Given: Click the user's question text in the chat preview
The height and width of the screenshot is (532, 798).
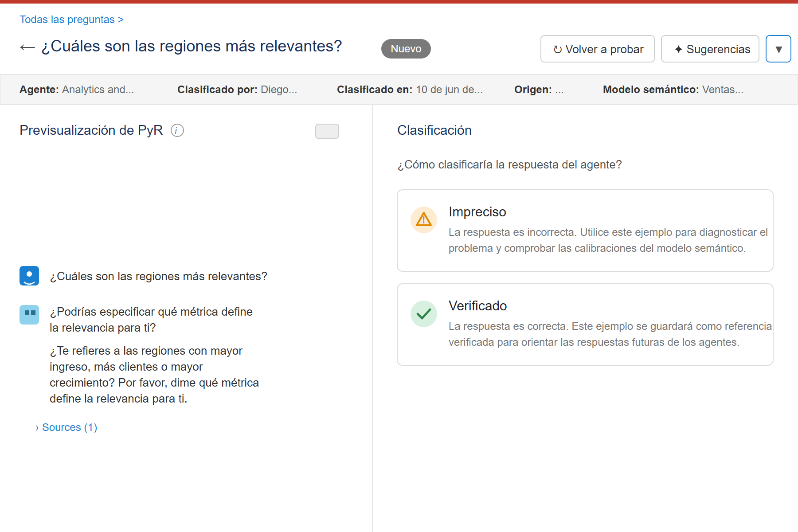Looking at the screenshot, I should click(158, 276).
